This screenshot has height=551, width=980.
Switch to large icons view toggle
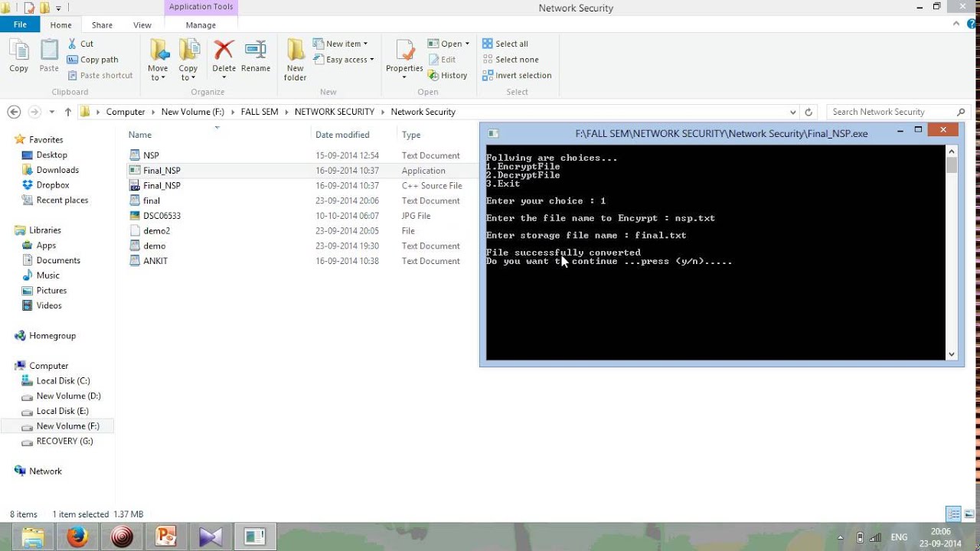(969, 514)
